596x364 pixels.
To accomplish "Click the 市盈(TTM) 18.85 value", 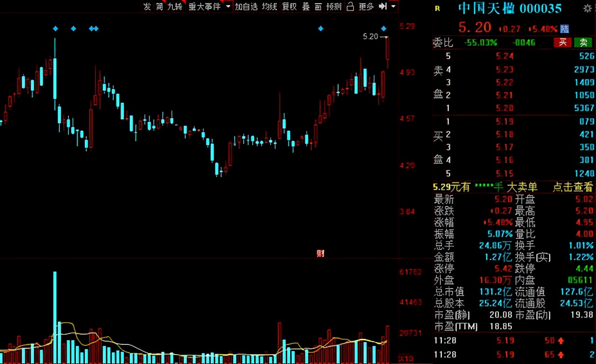I will pyautogui.click(x=501, y=326).
